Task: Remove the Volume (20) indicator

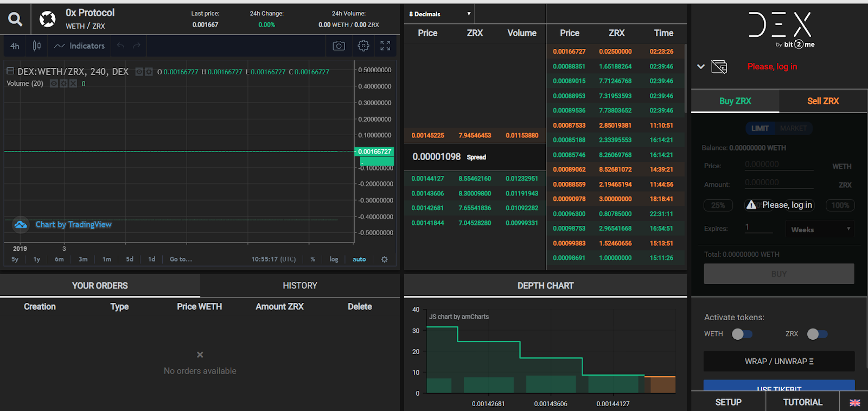Action: [x=73, y=84]
